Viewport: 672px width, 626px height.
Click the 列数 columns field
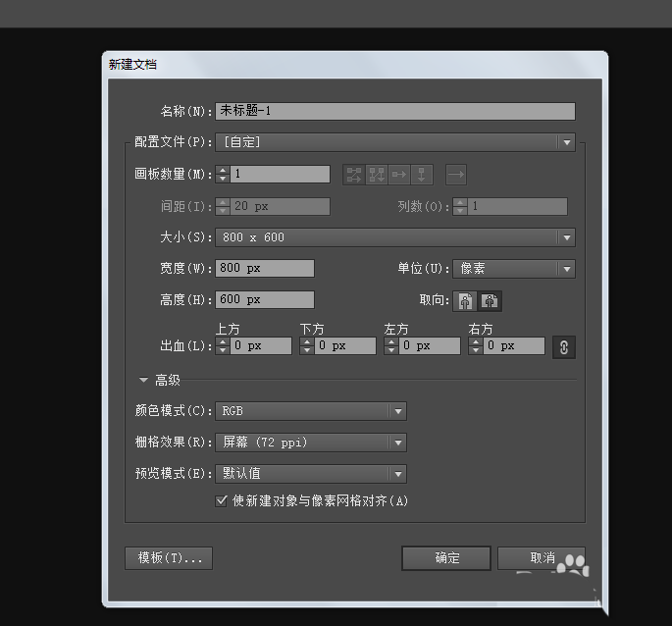518,206
